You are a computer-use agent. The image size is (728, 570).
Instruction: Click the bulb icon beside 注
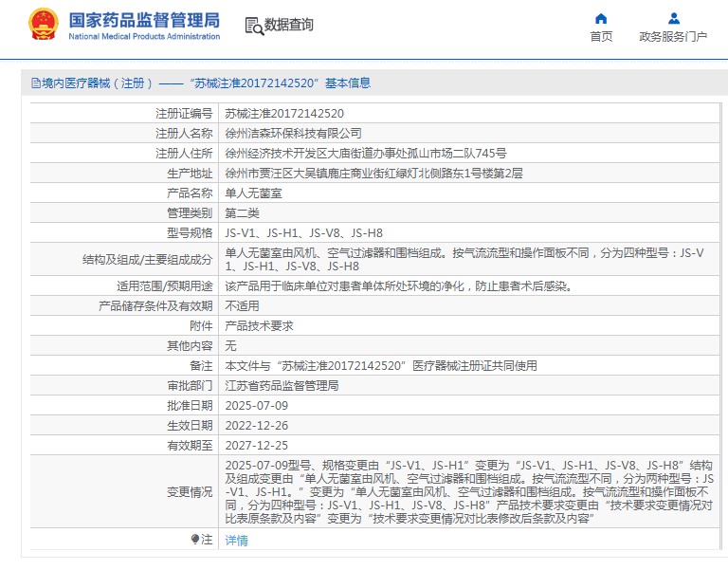[x=195, y=540]
